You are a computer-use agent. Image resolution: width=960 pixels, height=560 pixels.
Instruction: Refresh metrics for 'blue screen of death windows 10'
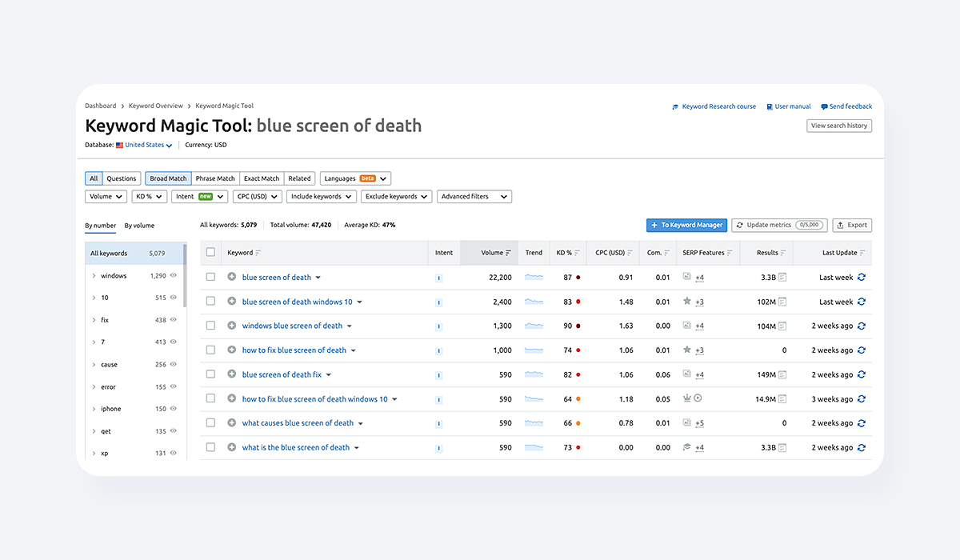click(x=862, y=302)
